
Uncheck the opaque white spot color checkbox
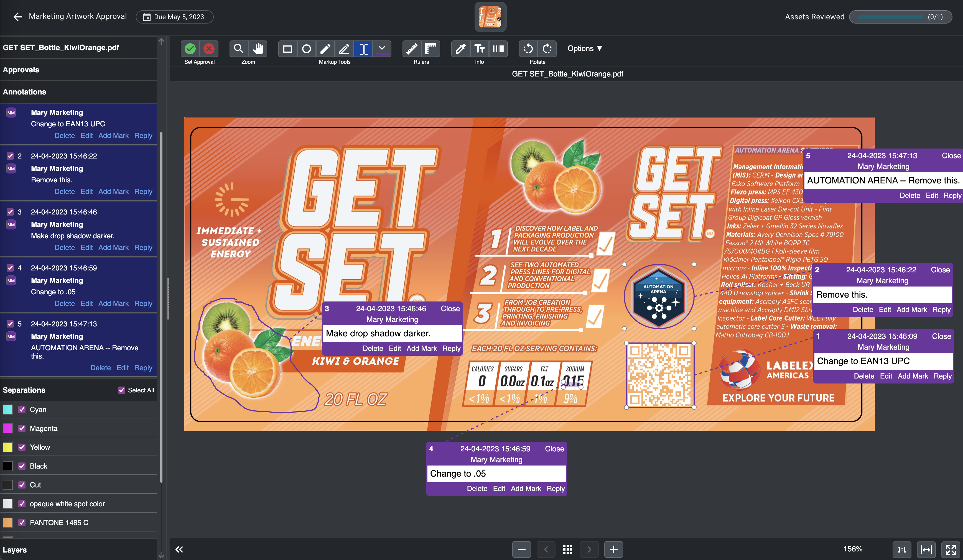(x=22, y=503)
